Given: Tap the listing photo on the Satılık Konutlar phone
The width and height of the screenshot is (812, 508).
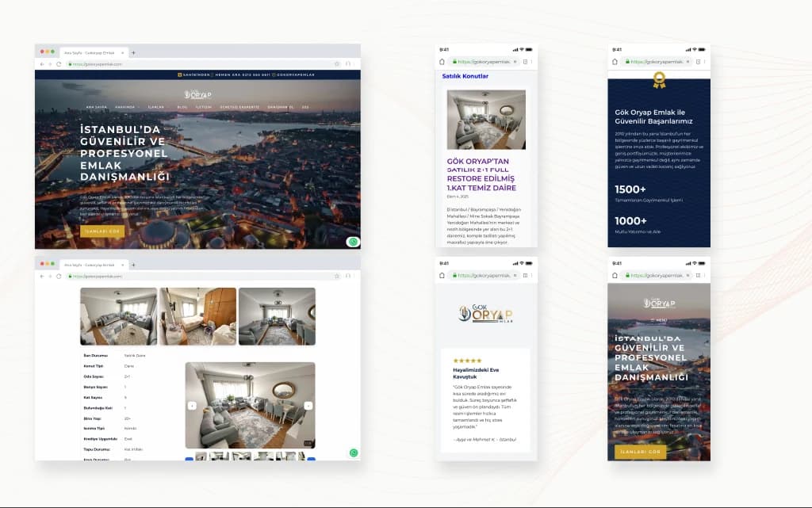Looking at the screenshot, I should click(486, 120).
